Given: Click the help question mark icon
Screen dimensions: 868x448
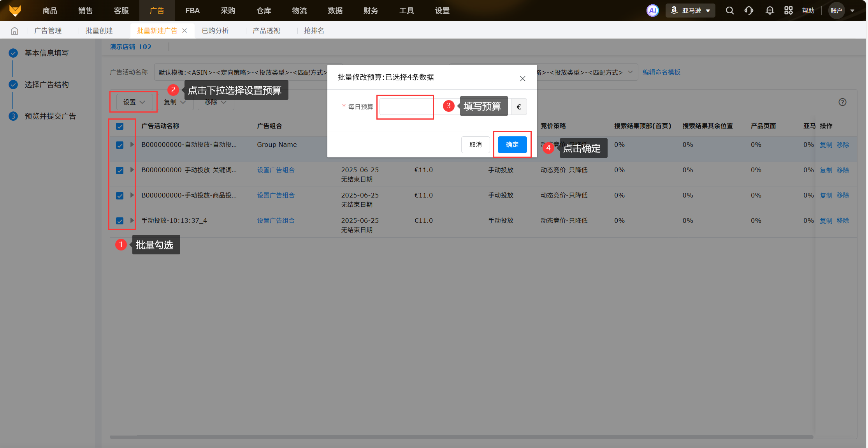Looking at the screenshot, I should (842, 102).
